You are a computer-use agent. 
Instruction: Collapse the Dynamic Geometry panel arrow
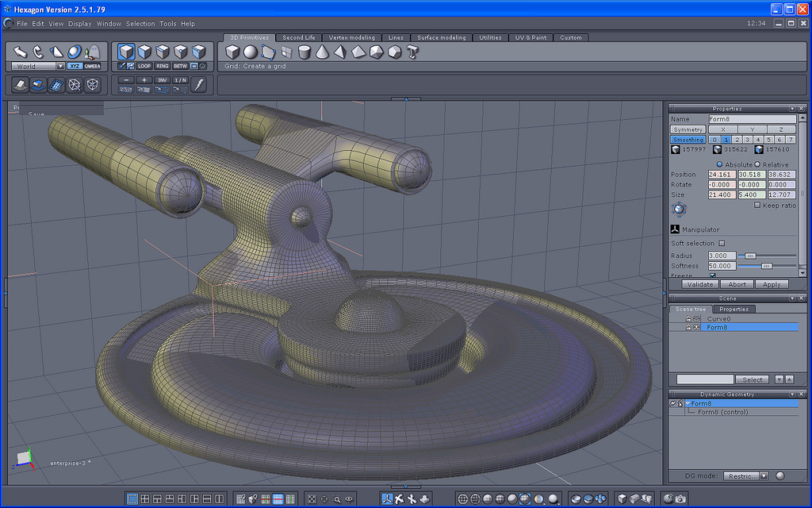[x=792, y=394]
